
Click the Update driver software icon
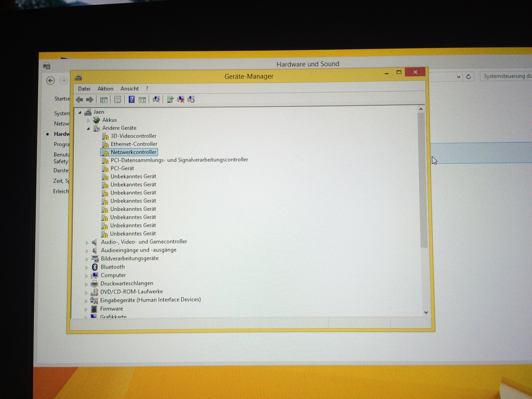click(170, 99)
